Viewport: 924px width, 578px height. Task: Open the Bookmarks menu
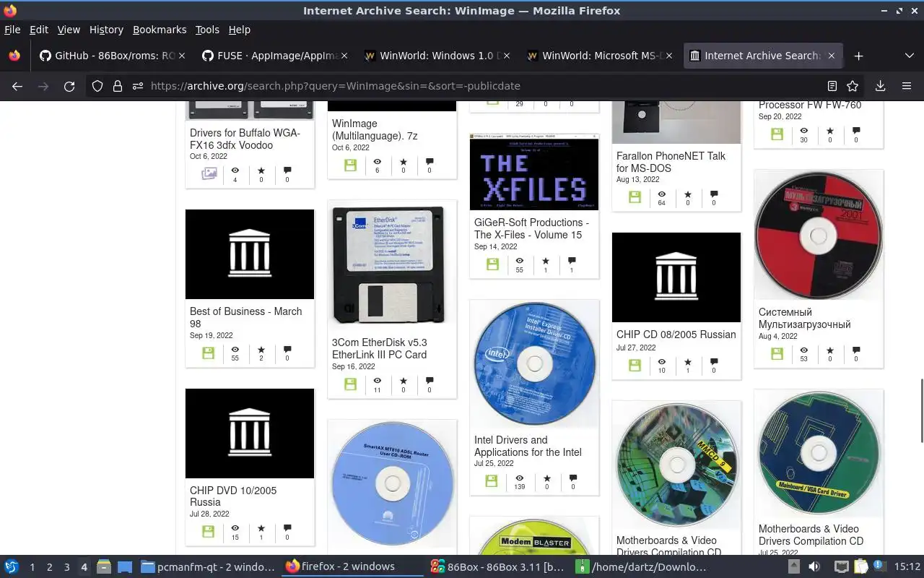(x=160, y=30)
